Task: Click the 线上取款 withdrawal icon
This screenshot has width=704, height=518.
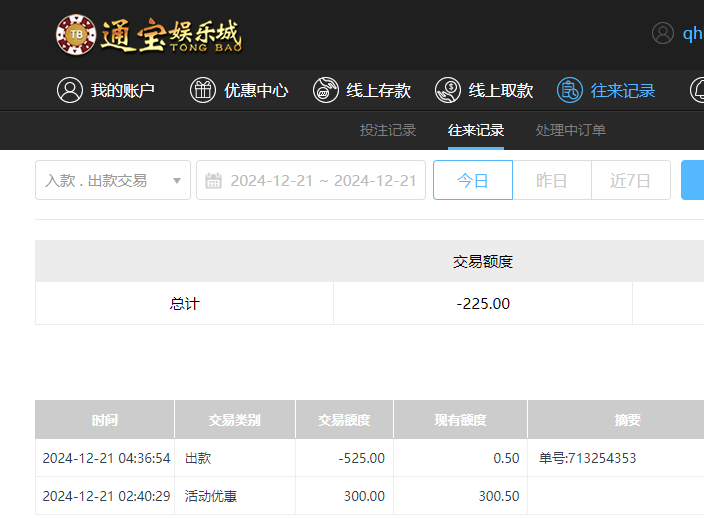Action: 448,90
